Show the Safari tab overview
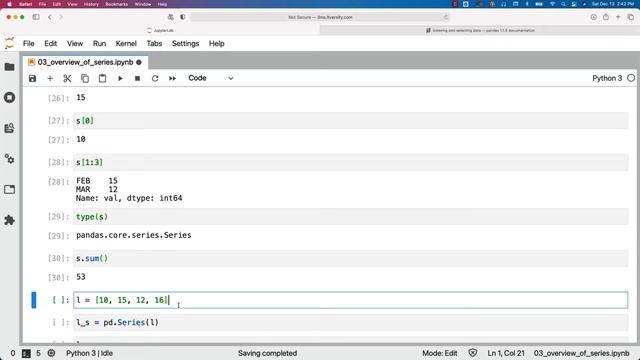The width and height of the screenshot is (640, 360). [631, 17]
